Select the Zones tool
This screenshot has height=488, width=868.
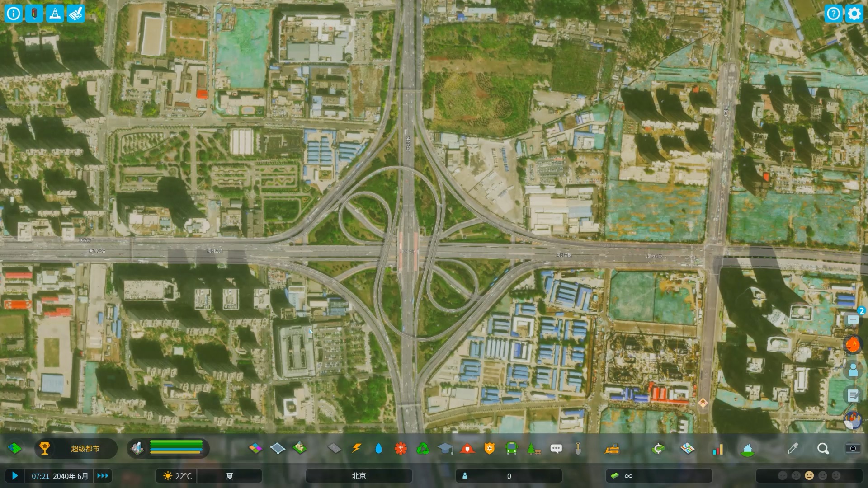pos(255,448)
